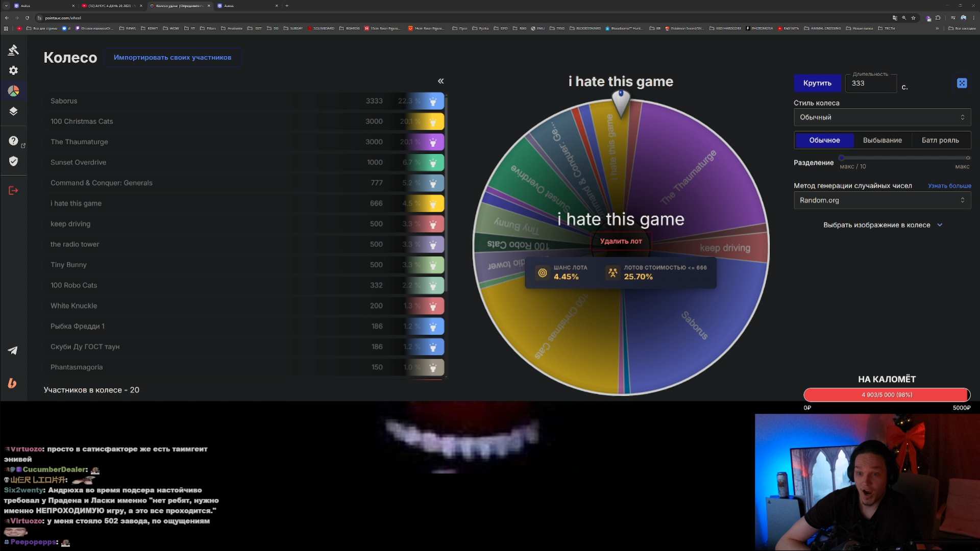
Task: Click the dice randomize icon button
Action: 962,83
